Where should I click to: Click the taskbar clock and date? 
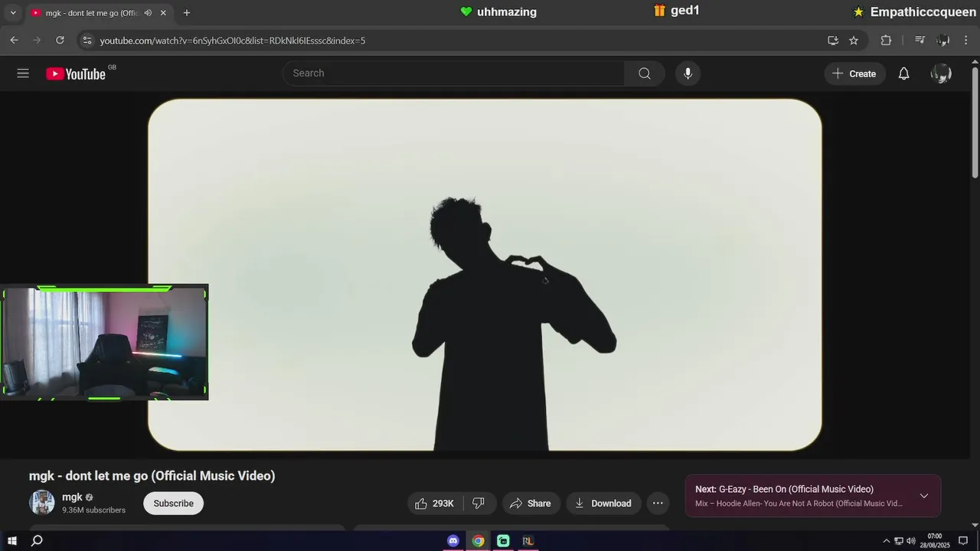934,541
